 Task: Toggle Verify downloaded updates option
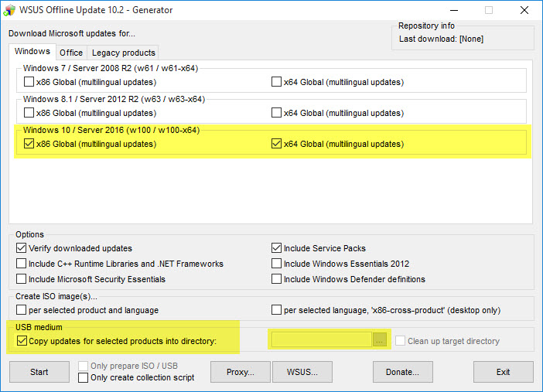point(22,248)
